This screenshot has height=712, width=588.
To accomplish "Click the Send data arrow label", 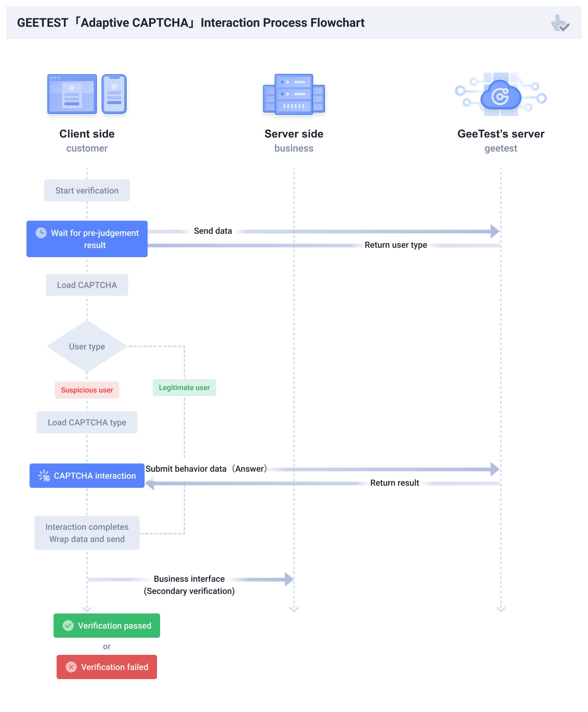I will click(212, 231).
